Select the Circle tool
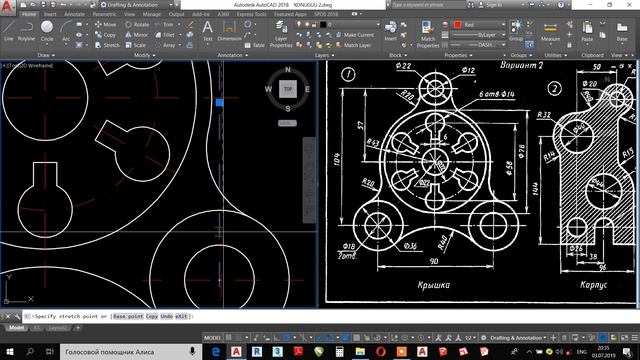640x360 pixels. [x=47, y=31]
